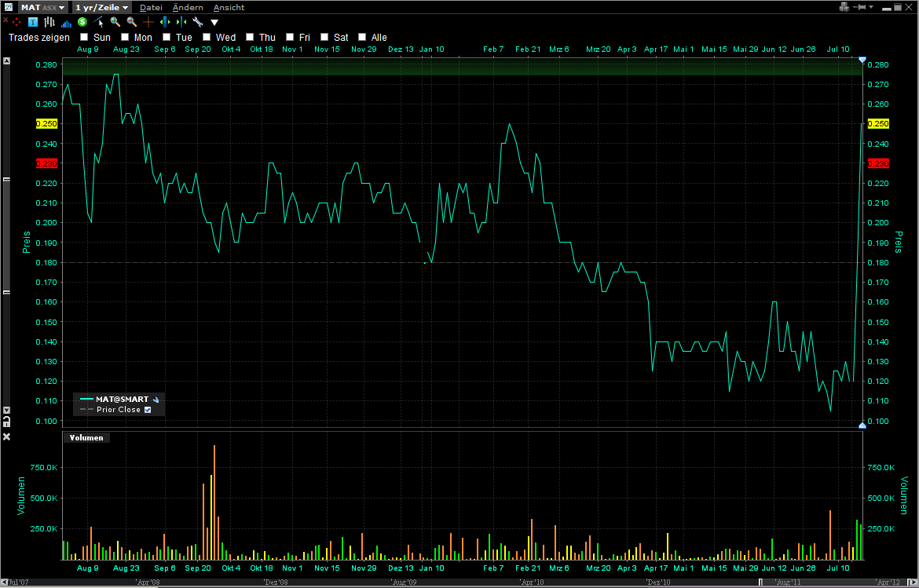Activate the trendline drawing tool
This screenshot has width=919, height=588.
[98, 22]
